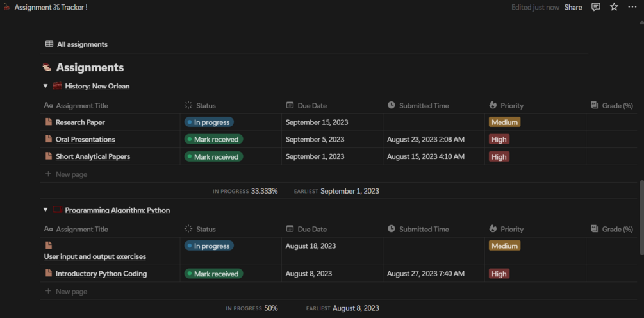Click the Introductory Python Coding page icon
644x318 pixels.
click(x=49, y=273)
